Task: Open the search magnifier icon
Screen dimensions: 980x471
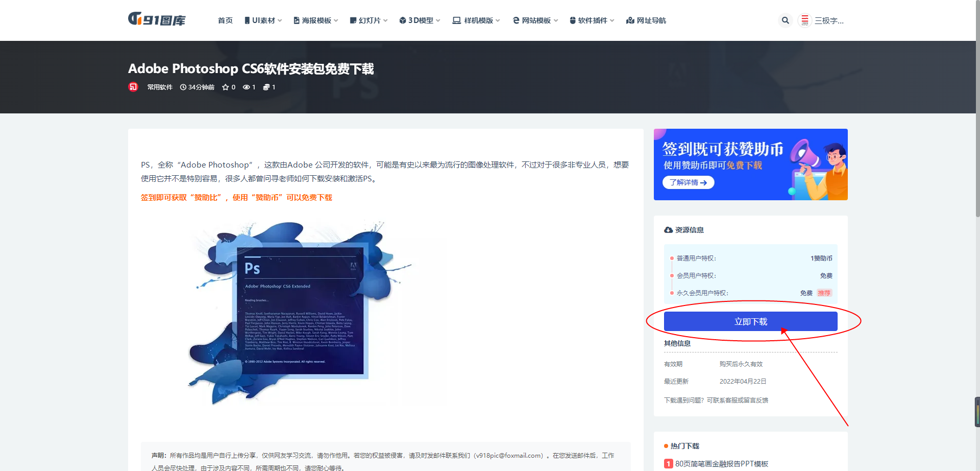Action: coord(785,20)
